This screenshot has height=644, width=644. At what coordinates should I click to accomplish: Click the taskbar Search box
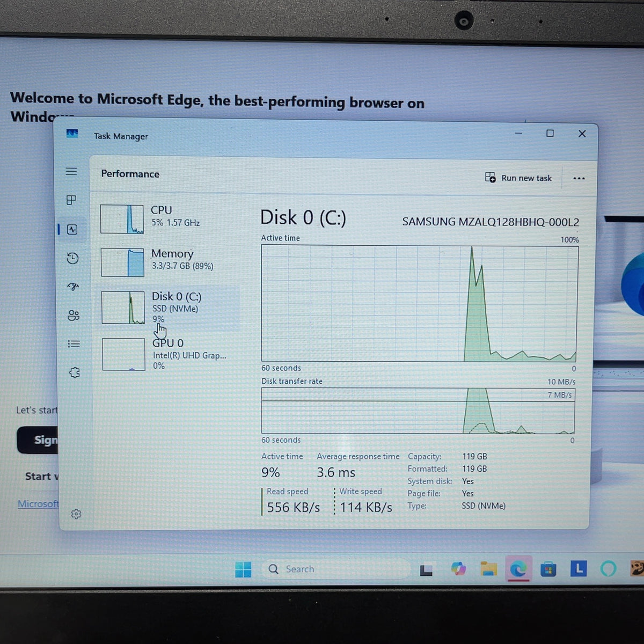pos(336,569)
